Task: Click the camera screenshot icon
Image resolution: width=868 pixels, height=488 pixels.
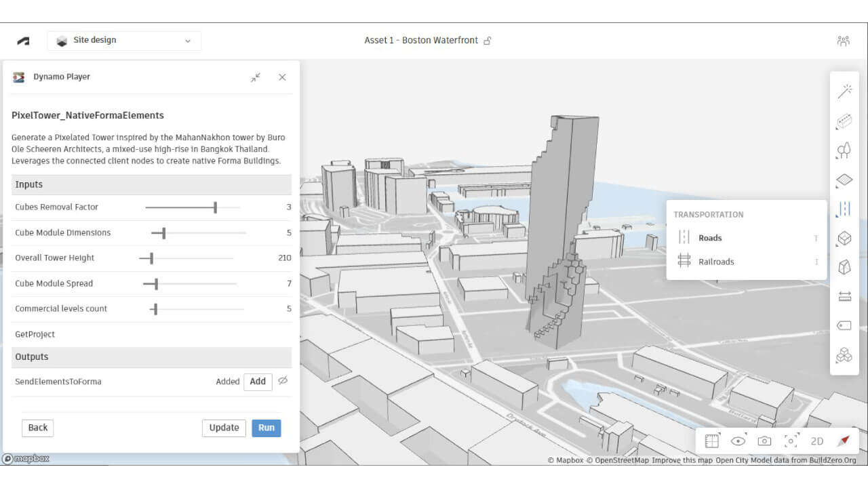Action: (764, 441)
